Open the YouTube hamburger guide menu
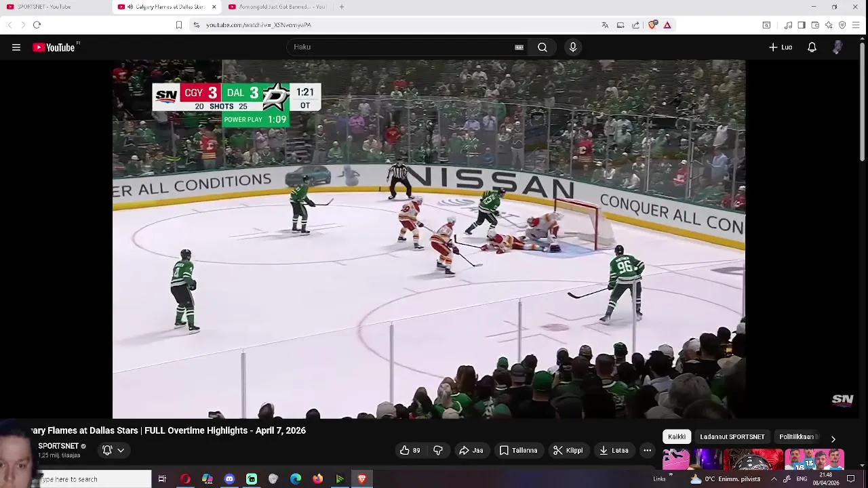This screenshot has width=868, height=488. [x=16, y=47]
